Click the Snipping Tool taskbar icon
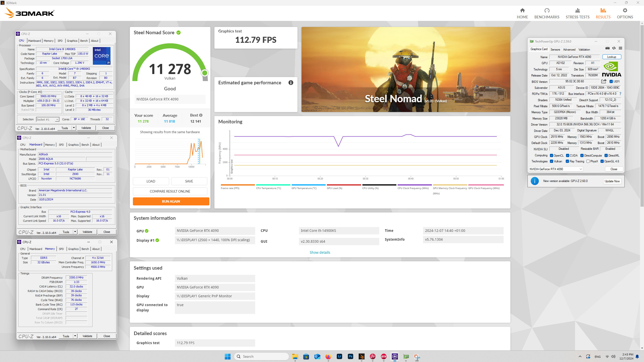 pyautogui.click(x=417, y=356)
